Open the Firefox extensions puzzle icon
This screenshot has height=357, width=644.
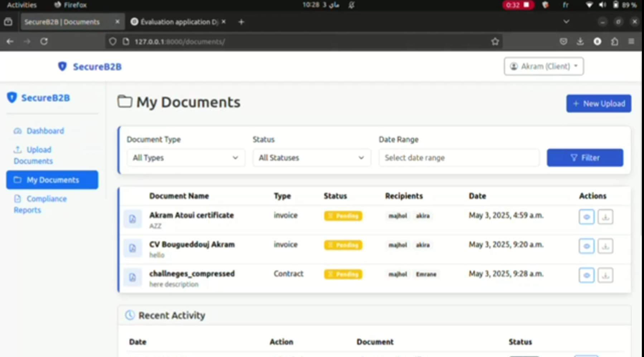tap(615, 42)
